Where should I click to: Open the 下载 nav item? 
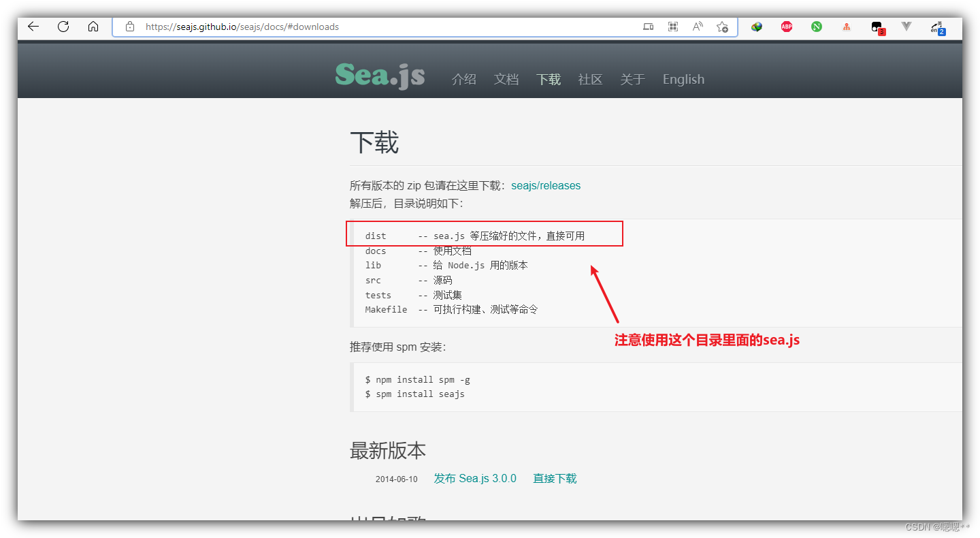[x=549, y=79]
